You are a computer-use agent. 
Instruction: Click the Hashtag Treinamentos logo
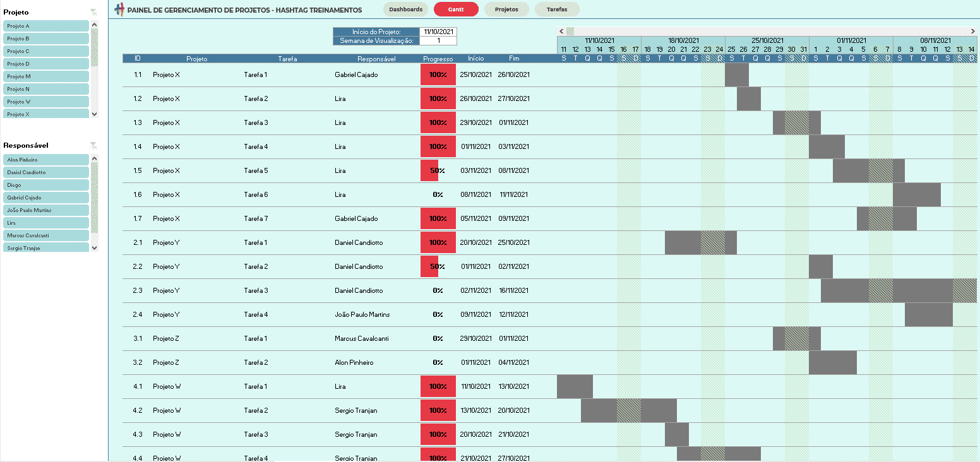(x=119, y=9)
